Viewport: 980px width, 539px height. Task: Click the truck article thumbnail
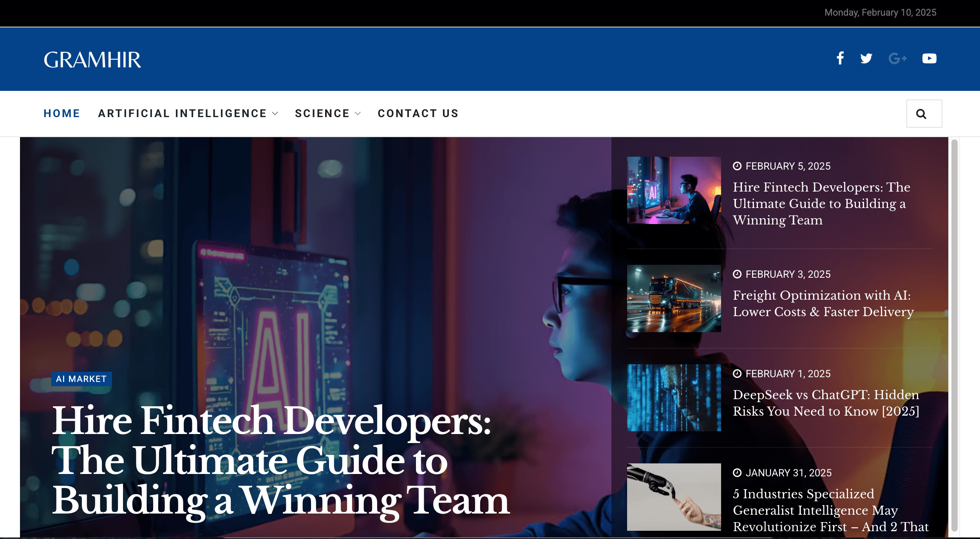pos(674,298)
